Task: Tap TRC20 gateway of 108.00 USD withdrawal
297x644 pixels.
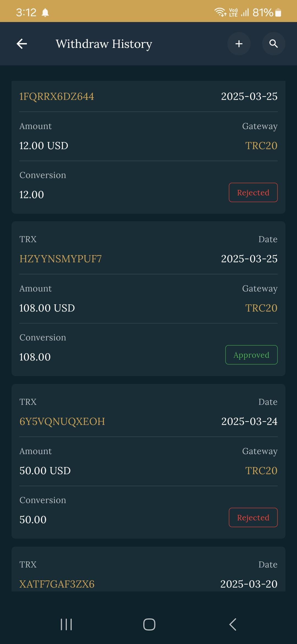Action: click(261, 308)
